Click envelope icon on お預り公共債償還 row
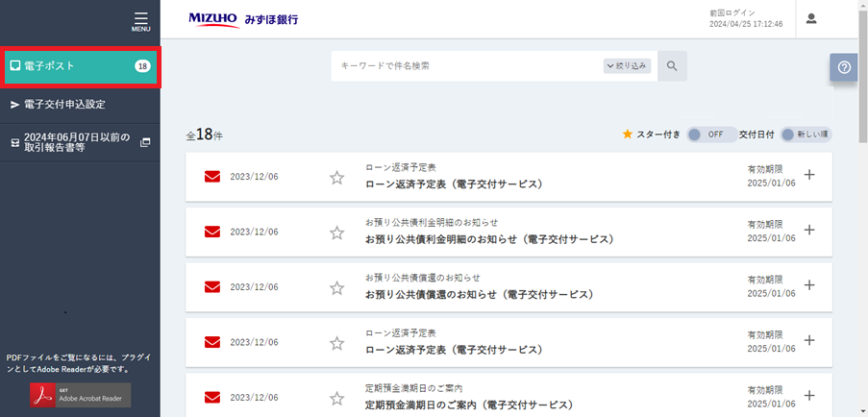 pos(212,286)
